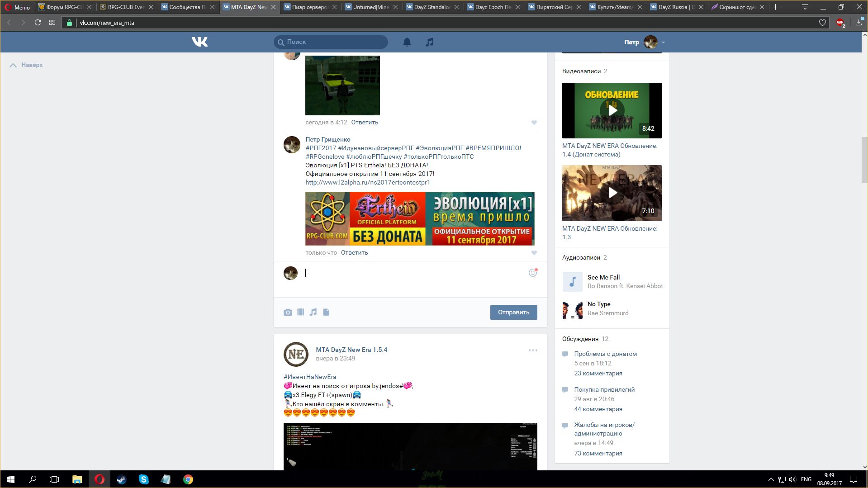The image size is (868, 488).
Task: Click the Отправить button
Action: tap(513, 312)
